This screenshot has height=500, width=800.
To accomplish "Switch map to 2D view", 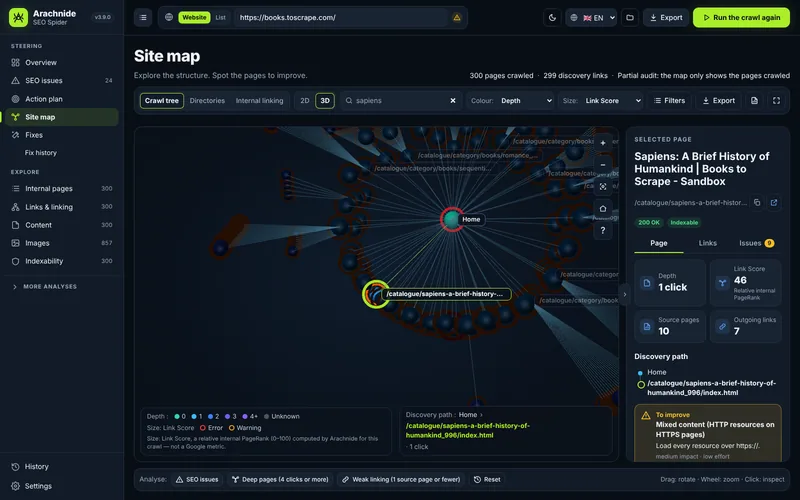I will click(305, 101).
